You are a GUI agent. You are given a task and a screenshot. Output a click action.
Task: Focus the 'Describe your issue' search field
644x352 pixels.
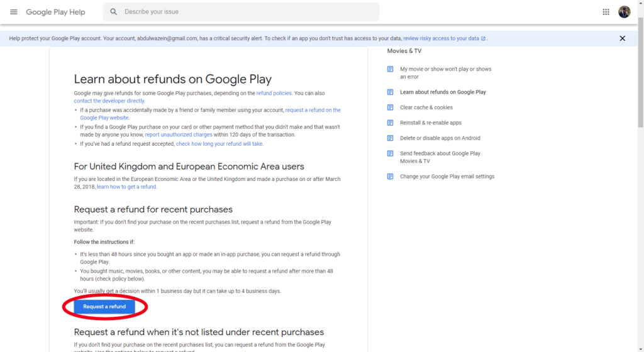pos(241,12)
